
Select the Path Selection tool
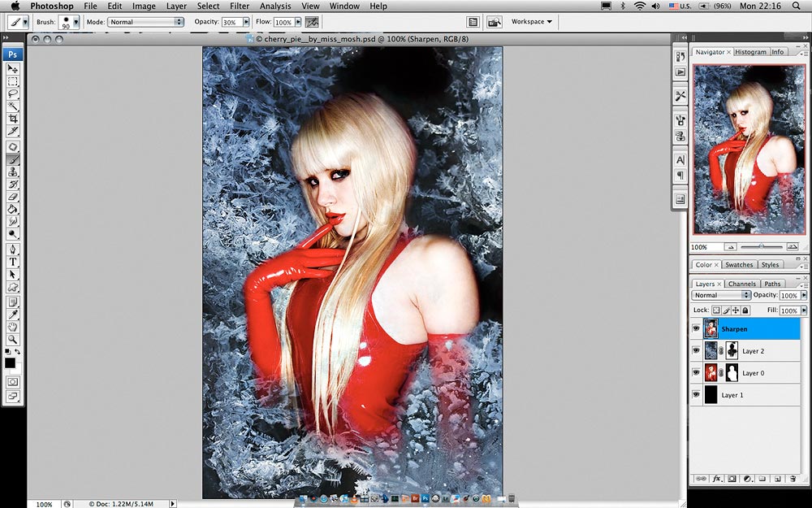12,274
